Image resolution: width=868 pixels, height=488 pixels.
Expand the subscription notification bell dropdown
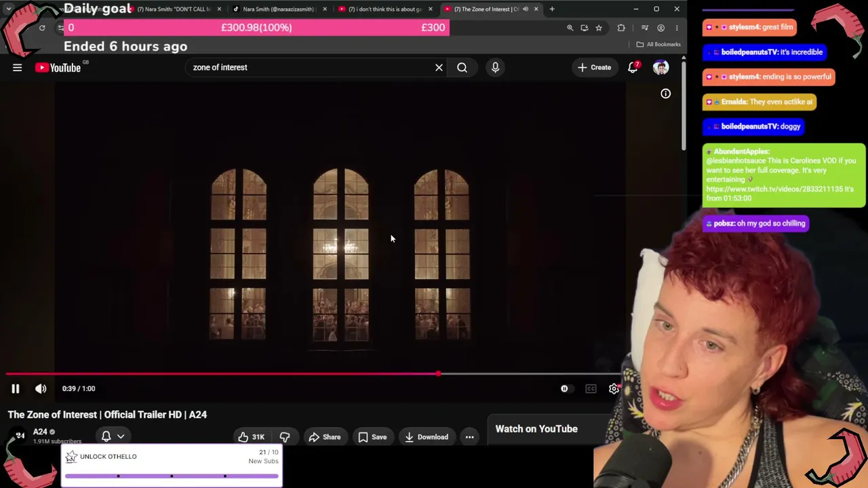[x=113, y=436]
